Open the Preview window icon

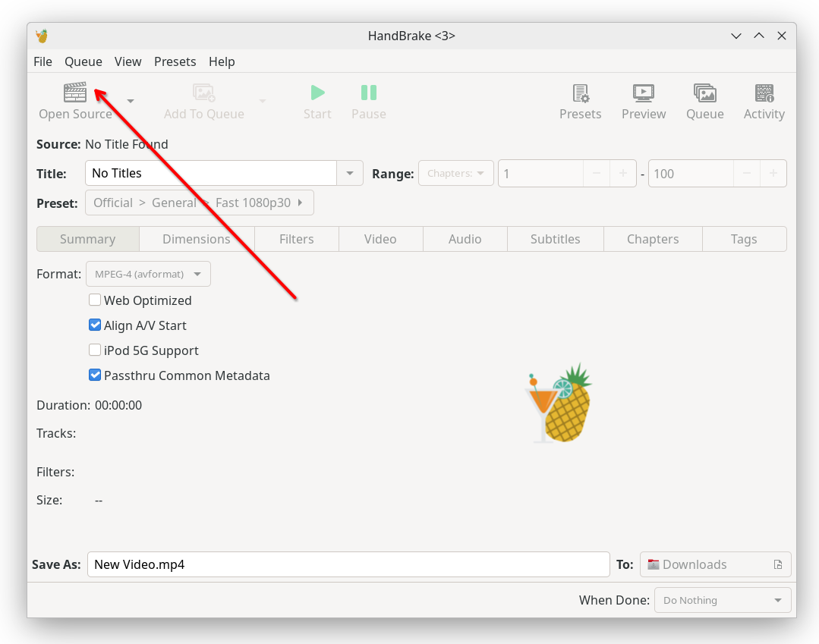(x=644, y=93)
